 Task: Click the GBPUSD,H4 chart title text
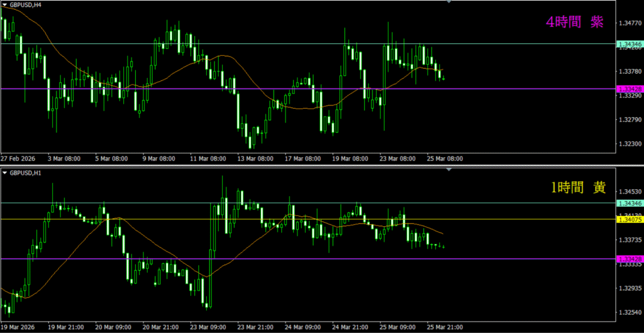coord(25,4)
